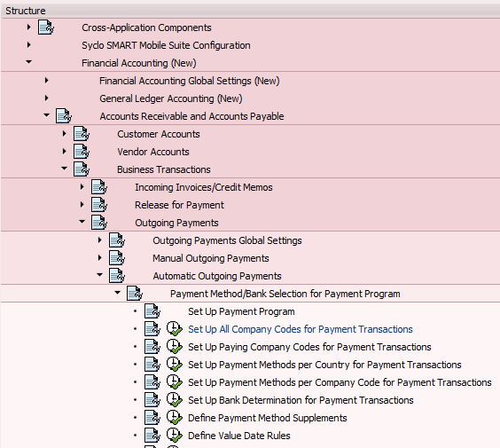500x448 pixels.
Task: Open documentation icon for Set Up Payment Program
Action: click(152, 311)
